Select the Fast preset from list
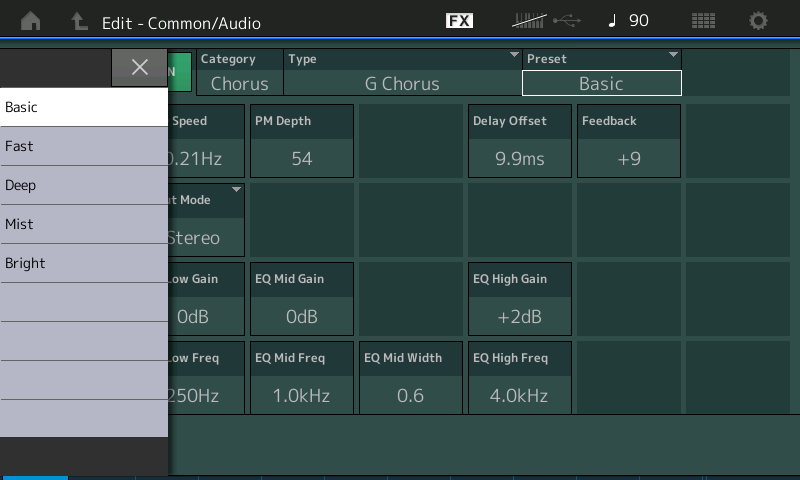800x480 pixels. (x=84, y=146)
